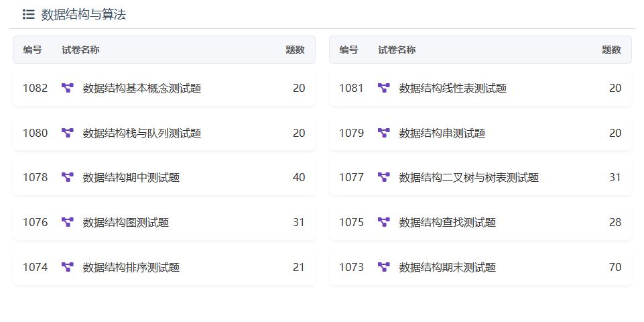The height and width of the screenshot is (322, 644).
Task: Click question count 20 for exam 1082
Action: click(x=299, y=88)
